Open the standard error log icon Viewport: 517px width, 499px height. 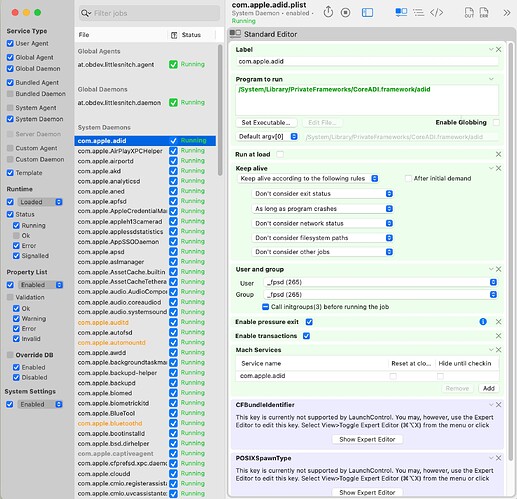(484, 13)
